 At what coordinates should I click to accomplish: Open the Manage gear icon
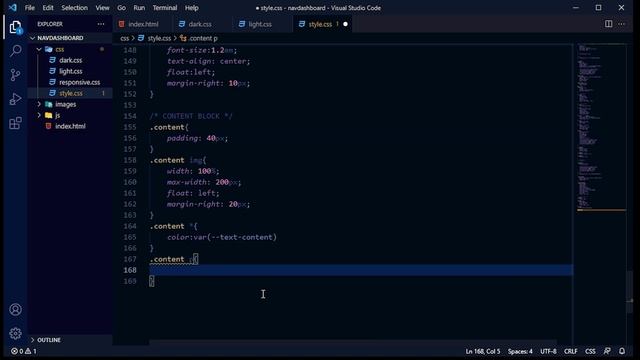pos(16,333)
